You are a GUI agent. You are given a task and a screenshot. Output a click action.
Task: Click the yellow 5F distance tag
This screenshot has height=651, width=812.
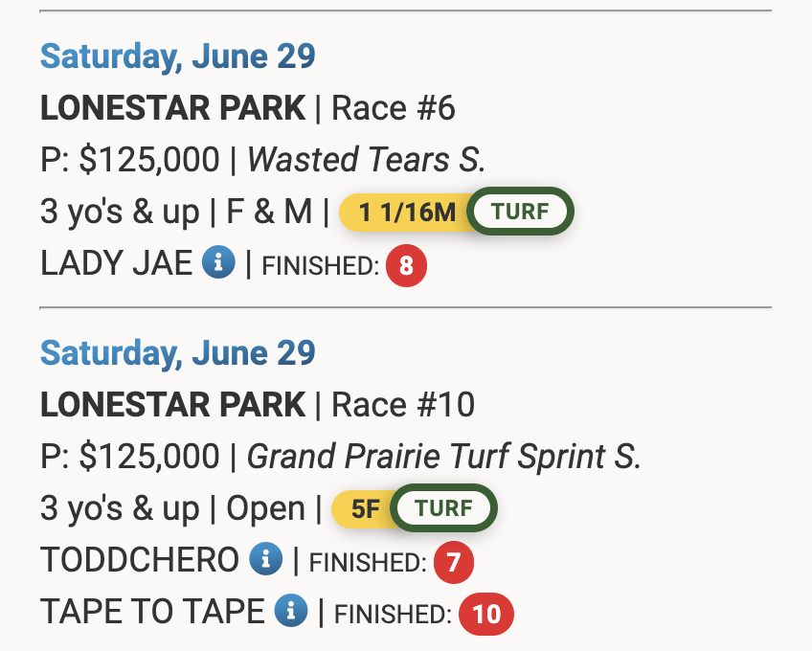click(364, 509)
